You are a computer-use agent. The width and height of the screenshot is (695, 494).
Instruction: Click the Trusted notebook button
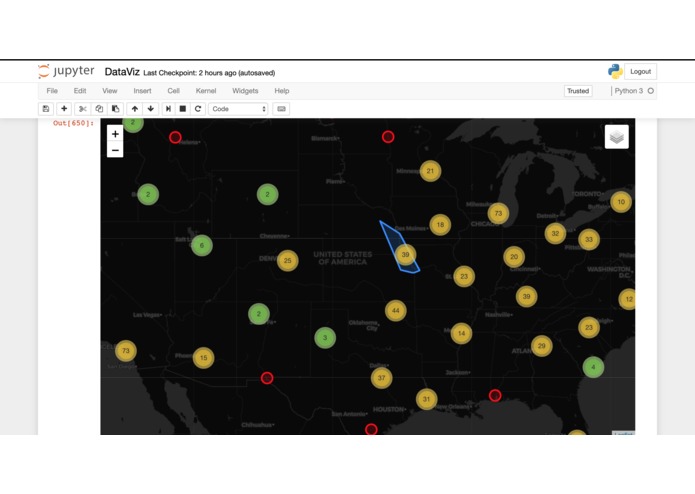pyautogui.click(x=578, y=91)
